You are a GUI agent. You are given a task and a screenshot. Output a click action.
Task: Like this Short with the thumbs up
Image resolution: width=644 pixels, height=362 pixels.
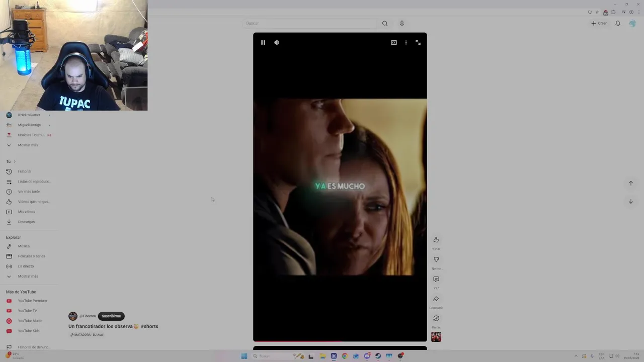[436, 240]
